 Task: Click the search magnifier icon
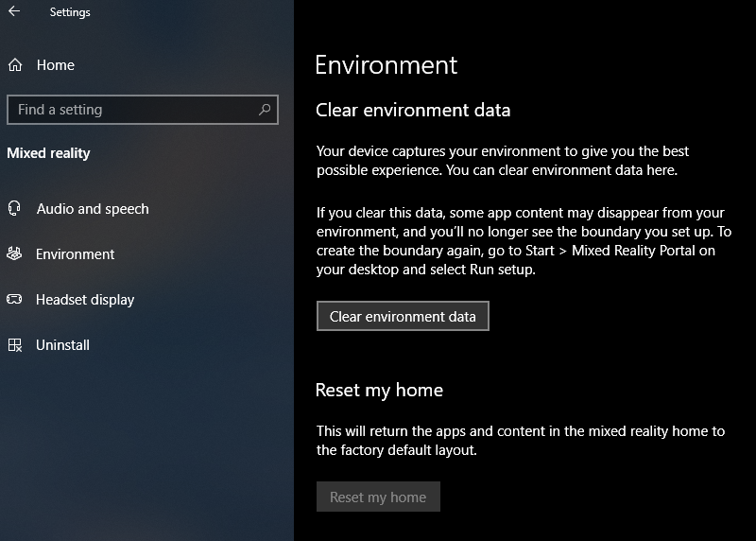tap(265, 110)
